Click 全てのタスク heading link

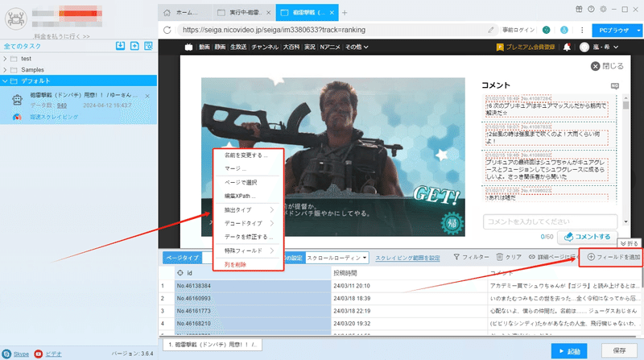(x=23, y=47)
